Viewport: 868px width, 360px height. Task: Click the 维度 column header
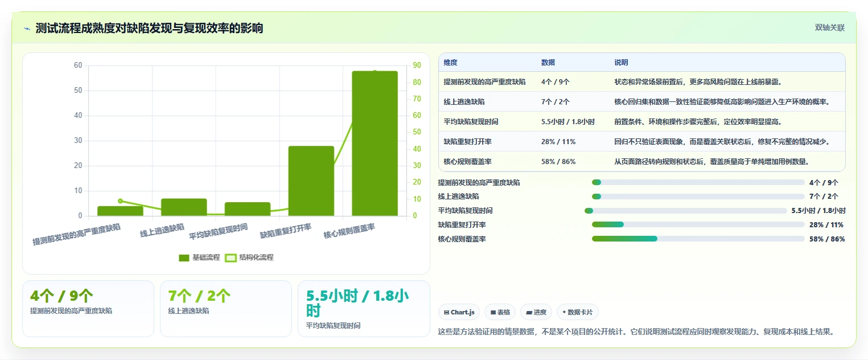tap(450, 63)
